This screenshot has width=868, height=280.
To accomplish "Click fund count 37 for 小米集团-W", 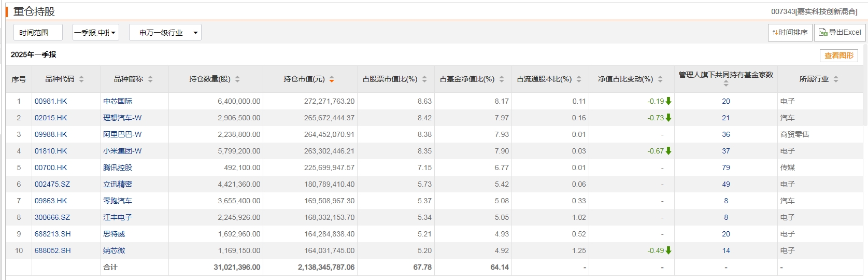I will coord(726,151).
